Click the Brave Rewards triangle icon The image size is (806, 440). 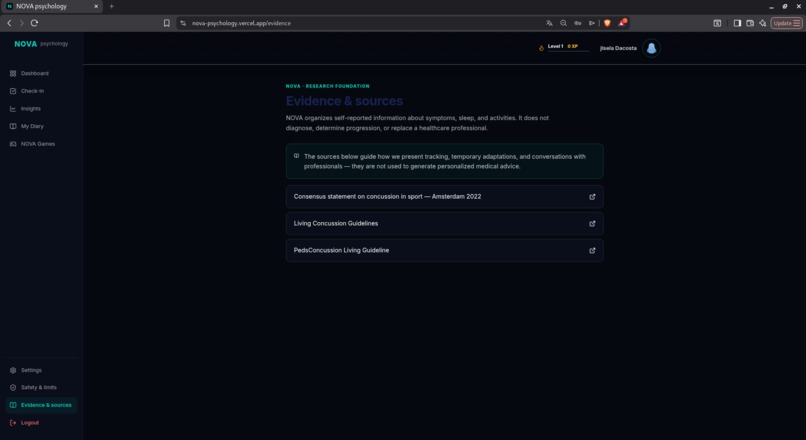(x=622, y=23)
